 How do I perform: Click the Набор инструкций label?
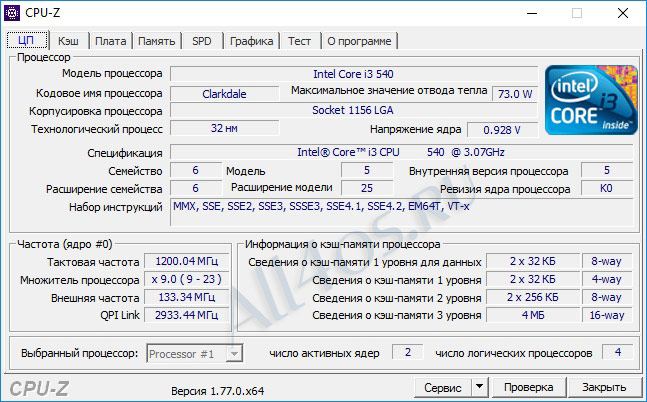[116, 207]
